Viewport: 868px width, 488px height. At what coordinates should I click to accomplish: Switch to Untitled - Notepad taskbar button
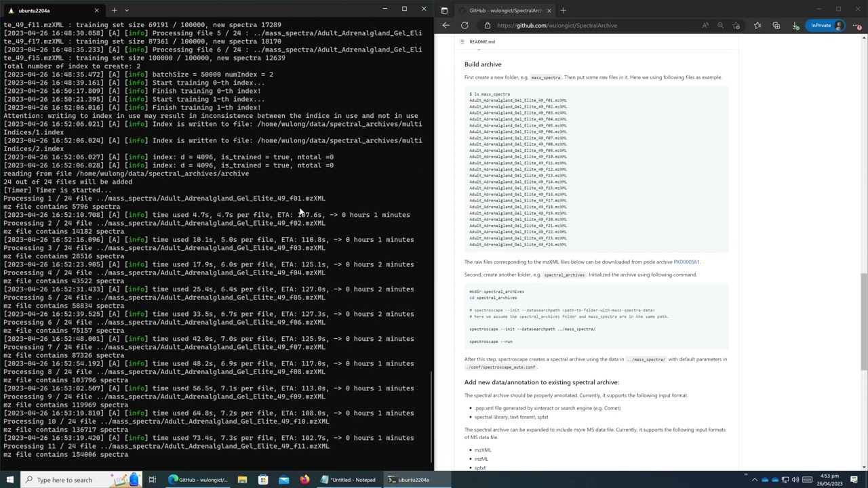tap(348, 480)
